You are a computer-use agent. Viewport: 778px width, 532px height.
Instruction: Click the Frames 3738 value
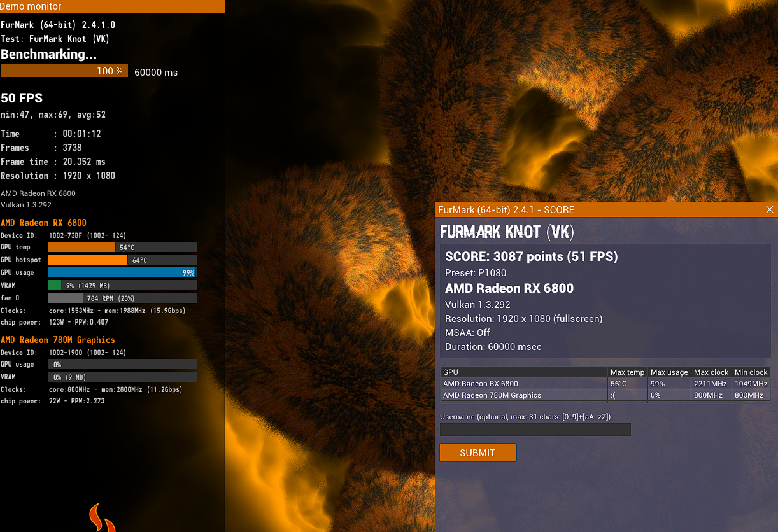coord(72,148)
